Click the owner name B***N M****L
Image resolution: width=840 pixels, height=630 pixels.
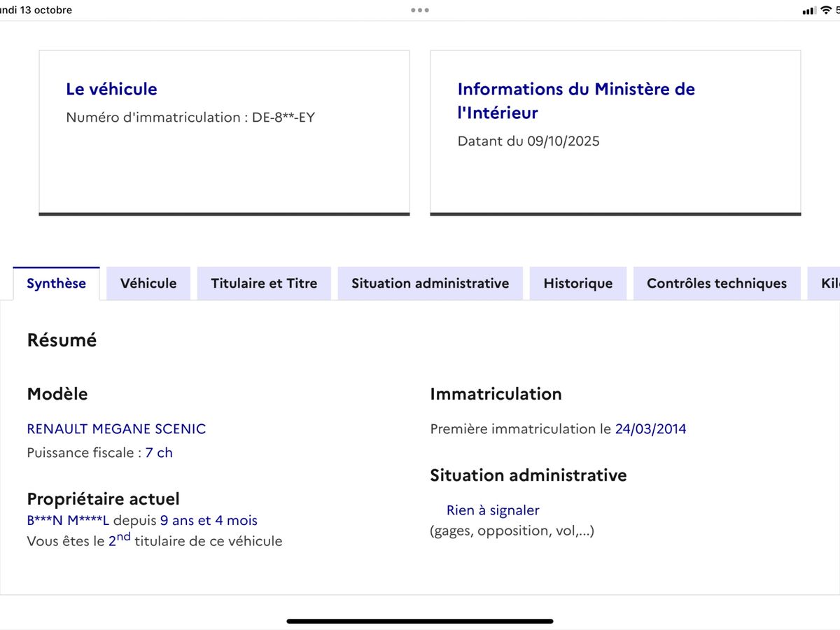[x=68, y=521]
